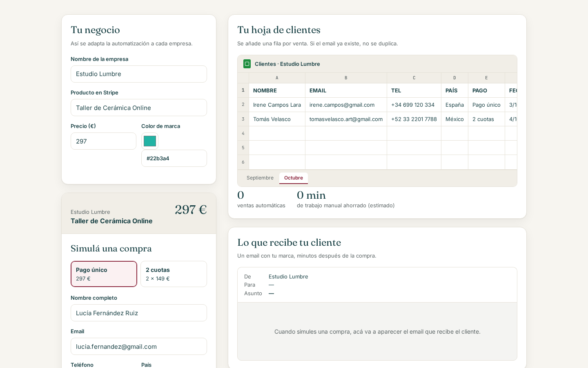The height and width of the screenshot is (368, 588).
Task: Edit the #22b3a4 hex color field
Action: 174,158
